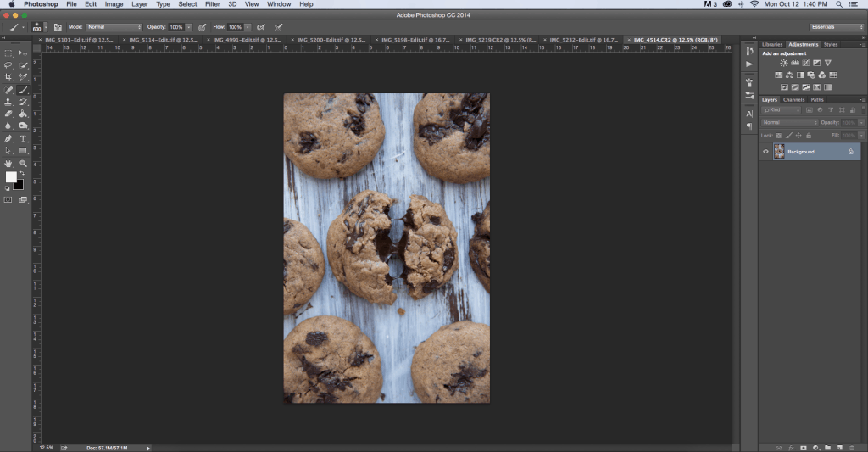Open the Layers panel flyout menu
Viewport: 868px width, 452px height.
[x=862, y=100]
